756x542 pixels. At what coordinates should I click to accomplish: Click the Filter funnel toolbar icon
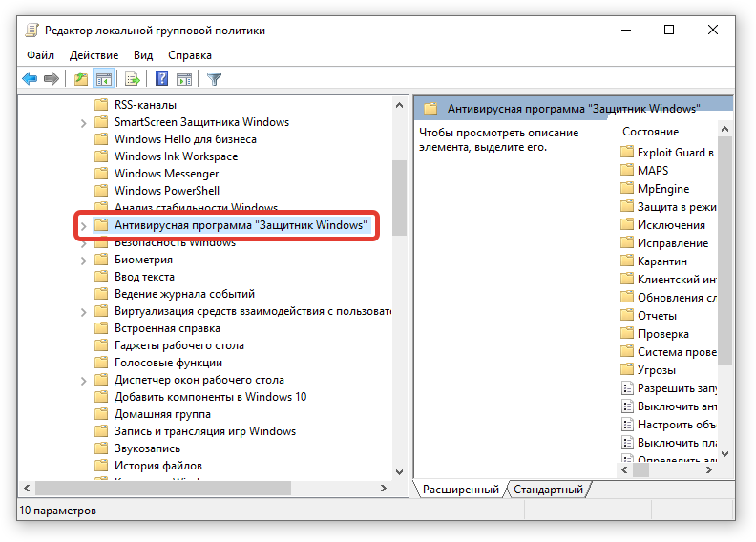tap(214, 78)
